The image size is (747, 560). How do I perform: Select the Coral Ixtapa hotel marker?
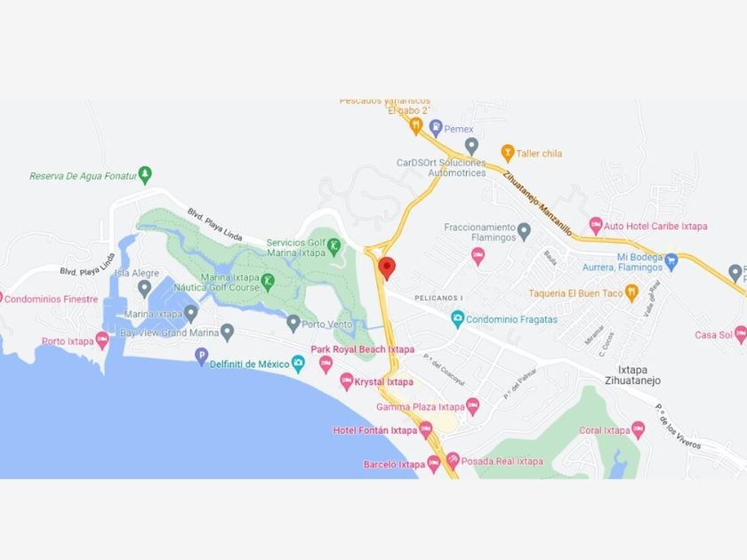(638, 429)
